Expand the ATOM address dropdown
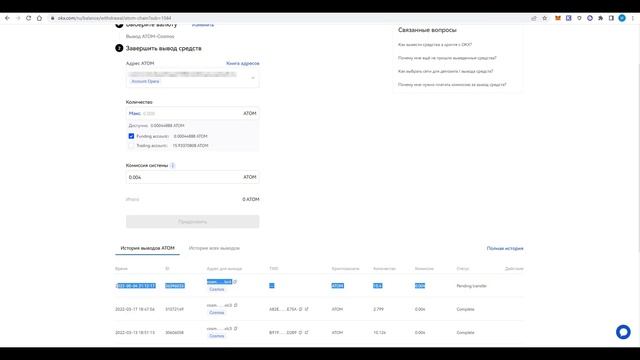The image size is (640, 360). point(253,78)
